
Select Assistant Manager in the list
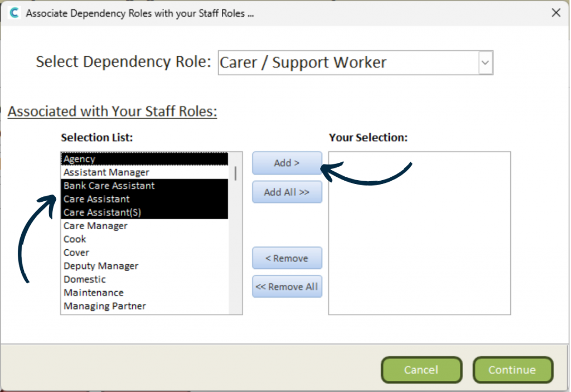point(106,172)
